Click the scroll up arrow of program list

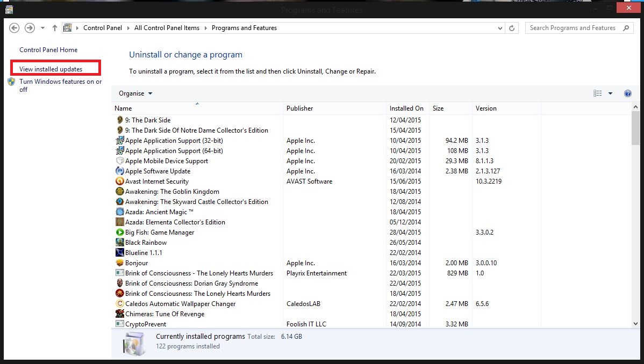tap(635, 107)
